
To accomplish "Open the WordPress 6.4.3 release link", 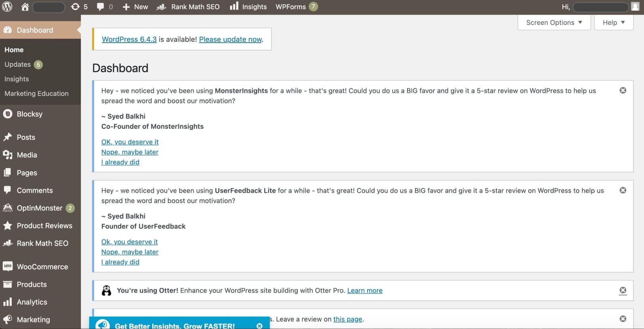I will pos(129,39).
